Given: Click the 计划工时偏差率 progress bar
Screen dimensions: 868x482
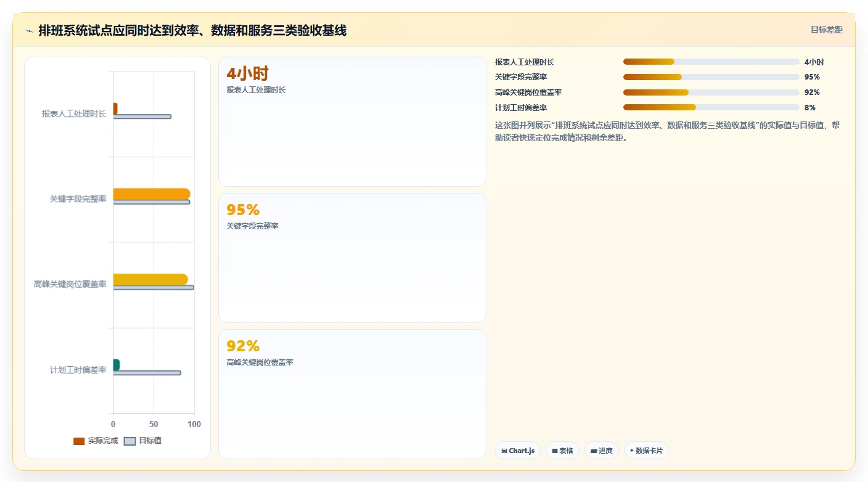Looking at the screenshot, I should pos(711,107).
